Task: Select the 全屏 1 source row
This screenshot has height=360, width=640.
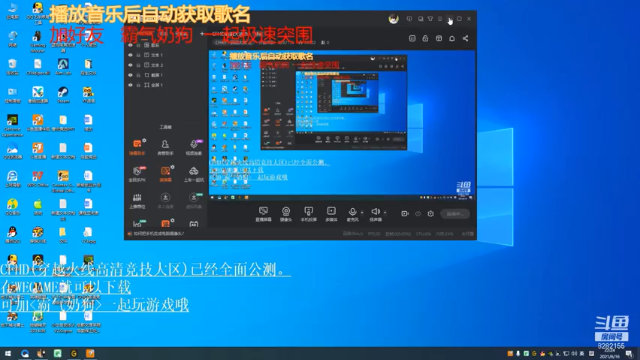Action: (x=166, y=85)
